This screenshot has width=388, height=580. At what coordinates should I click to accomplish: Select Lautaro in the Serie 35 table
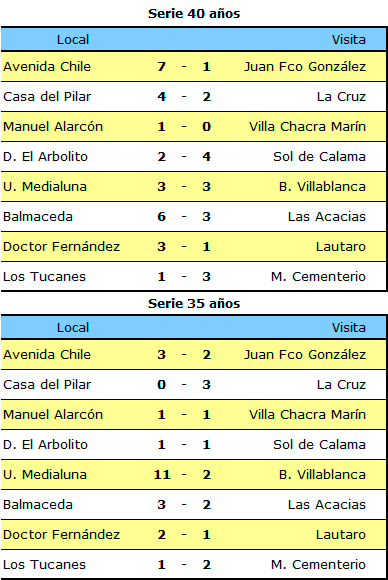tap(341, 535)
